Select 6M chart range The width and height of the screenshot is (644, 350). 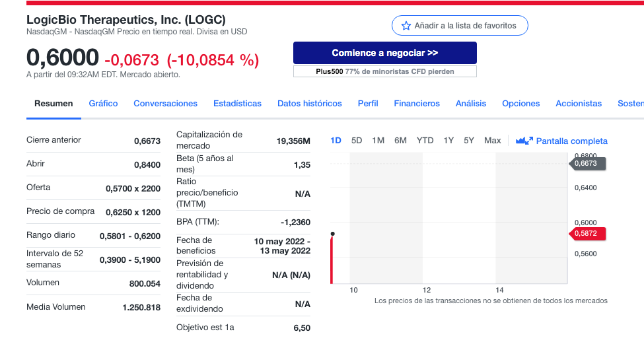(400, 141)
